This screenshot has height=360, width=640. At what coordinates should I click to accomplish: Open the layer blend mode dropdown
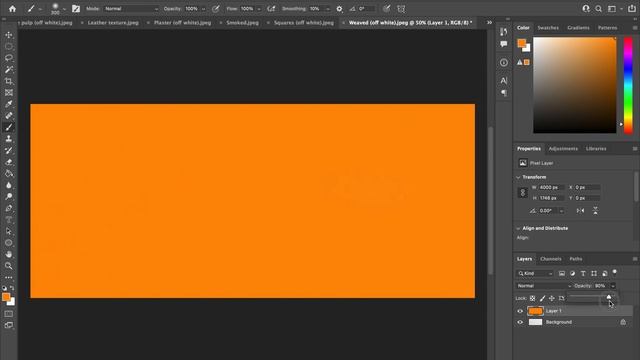click(544, 286)
